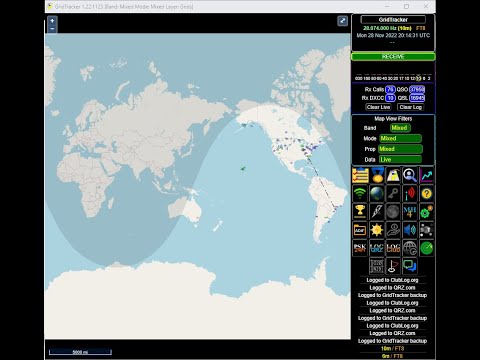Toggle the red radio beacon icon

pyautogui.click(x=410, y=193)
